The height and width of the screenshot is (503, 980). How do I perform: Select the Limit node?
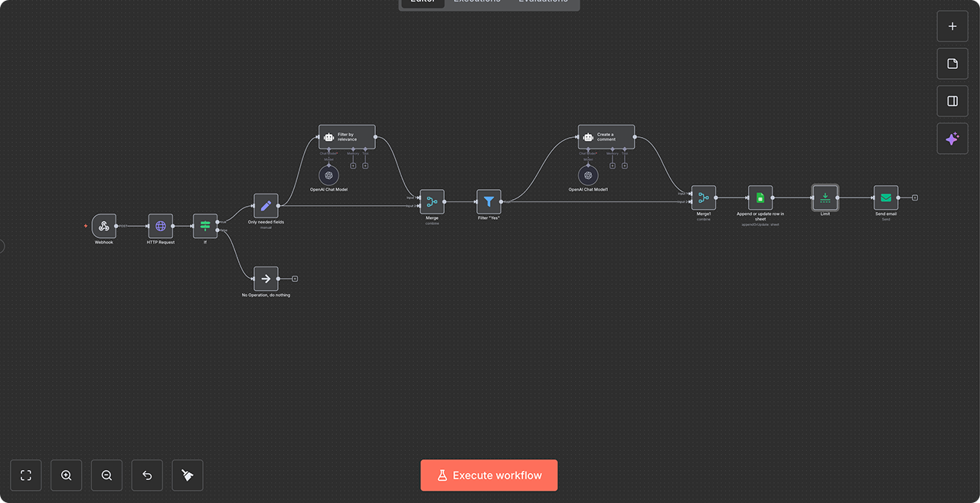pos(825,198)
